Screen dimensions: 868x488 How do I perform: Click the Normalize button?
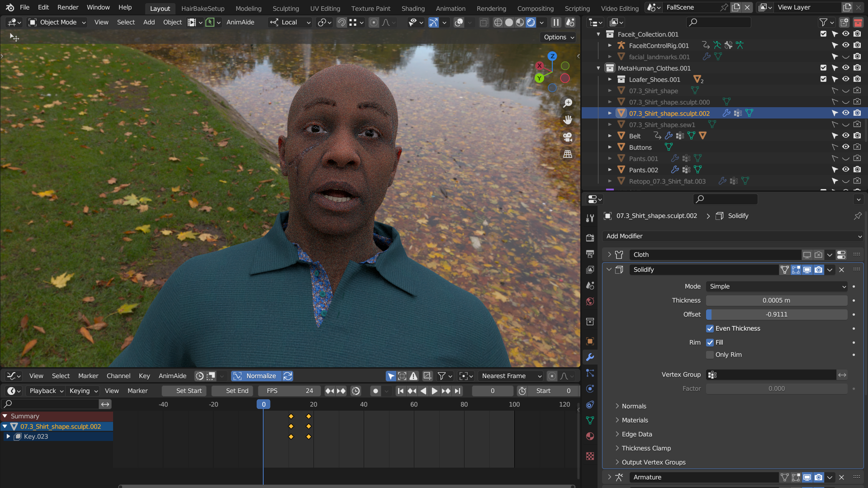coord(256,376)
